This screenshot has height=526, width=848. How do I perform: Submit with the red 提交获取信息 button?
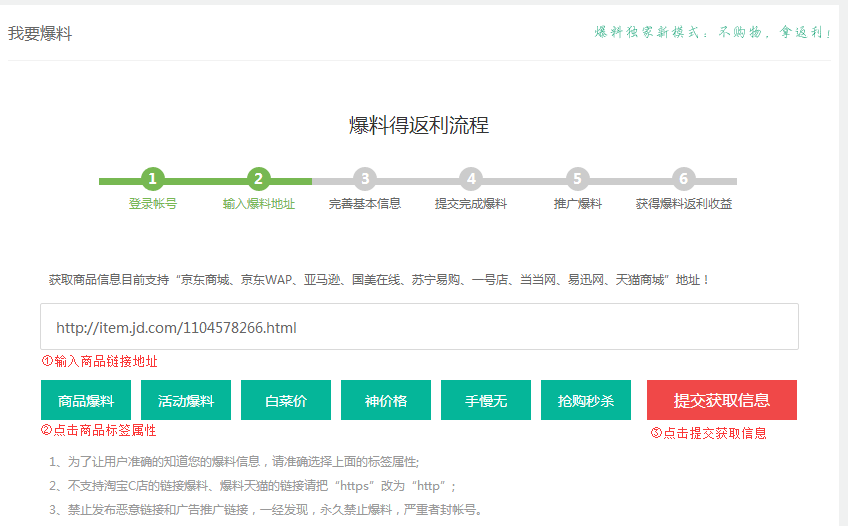click(722, 400)
